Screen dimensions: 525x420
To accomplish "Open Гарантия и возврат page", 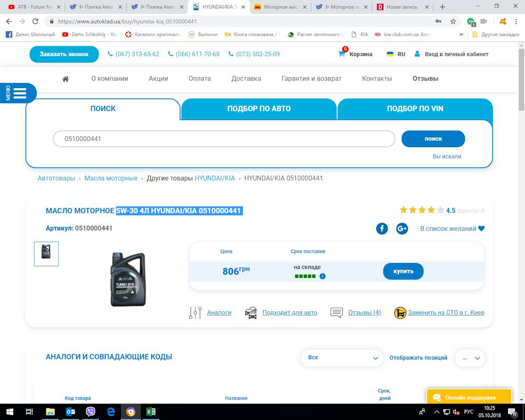I will tap(311, 79).
